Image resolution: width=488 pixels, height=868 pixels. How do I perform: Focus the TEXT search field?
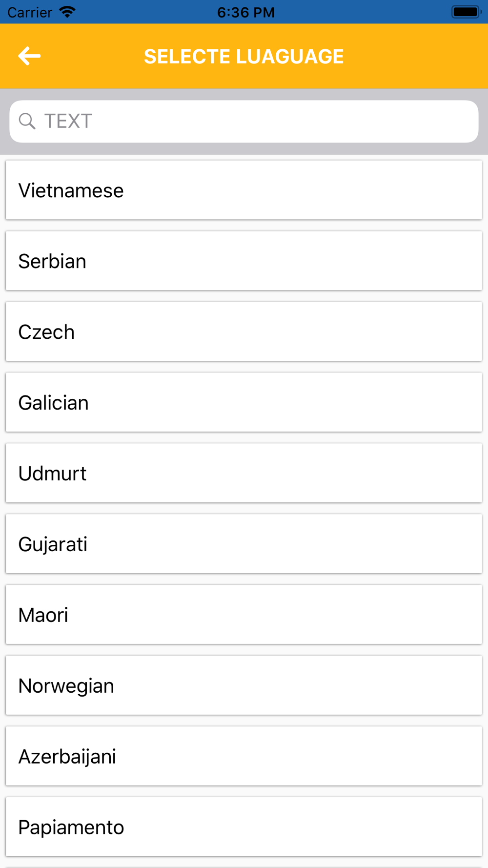click(x=244, y=122)
